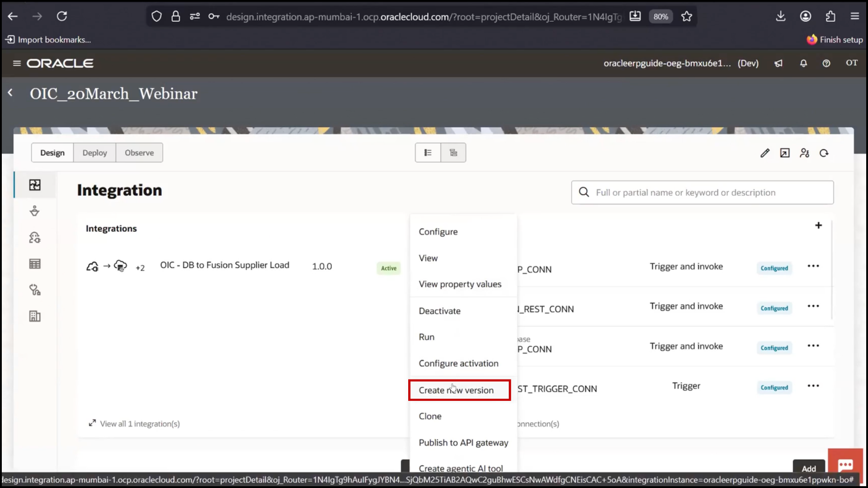This screenshot has width=868, height=488.
Task: Click the 80% zoom indicator
Action: 660,17
